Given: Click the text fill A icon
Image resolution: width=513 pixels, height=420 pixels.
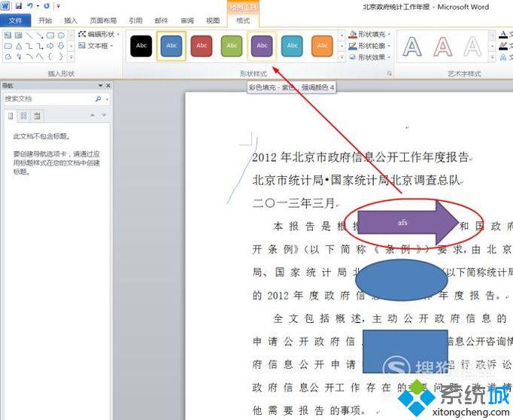Looking at the screenshot, I should [504, 35].
